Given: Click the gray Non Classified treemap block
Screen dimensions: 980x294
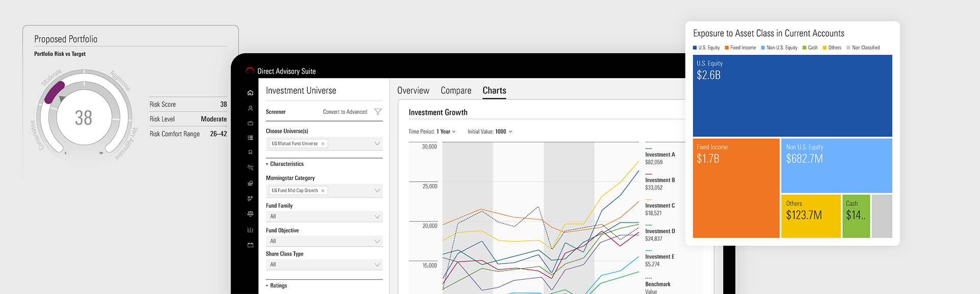Looking at the screenshot, I should click(882, 216).
